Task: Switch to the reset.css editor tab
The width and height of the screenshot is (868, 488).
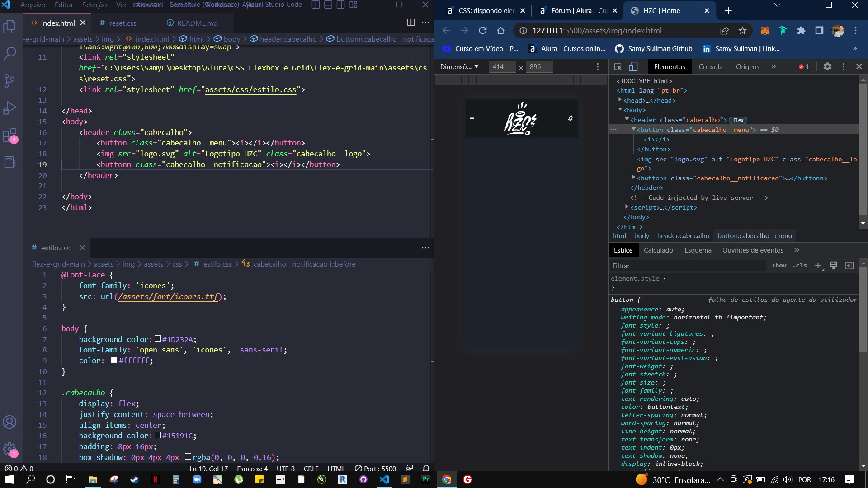Action: click(122, 23)
